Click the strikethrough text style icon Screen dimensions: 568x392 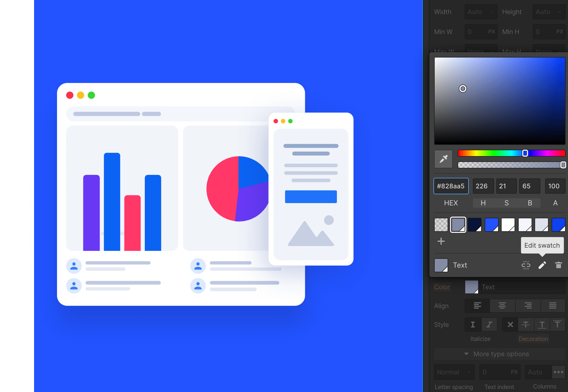click(x=526, y=324)
